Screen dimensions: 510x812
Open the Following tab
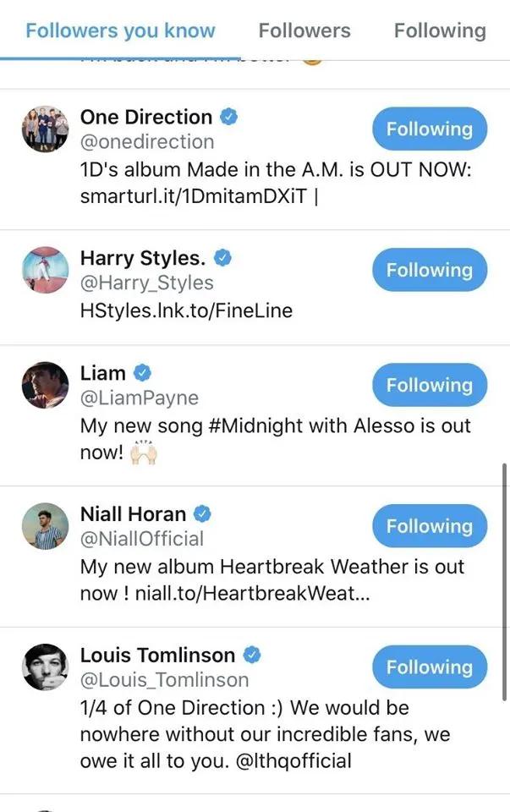click(x=440, y=31)
